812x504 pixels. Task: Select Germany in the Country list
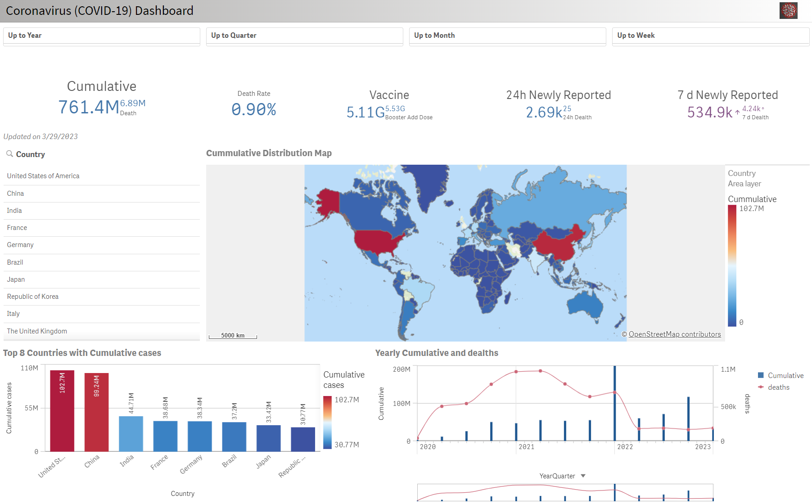click(x=102, y=245)
